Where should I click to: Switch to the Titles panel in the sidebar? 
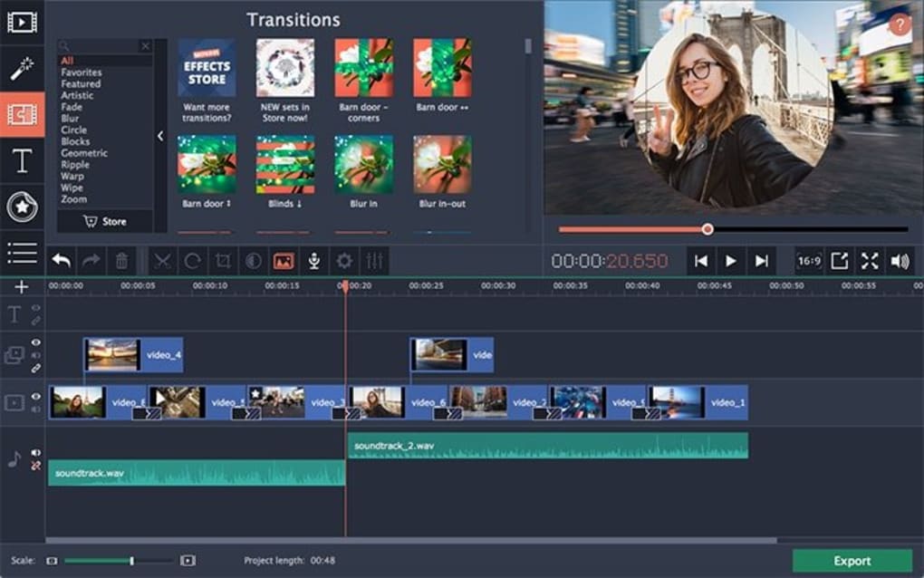pyautogui.click(x=22, y=163)
